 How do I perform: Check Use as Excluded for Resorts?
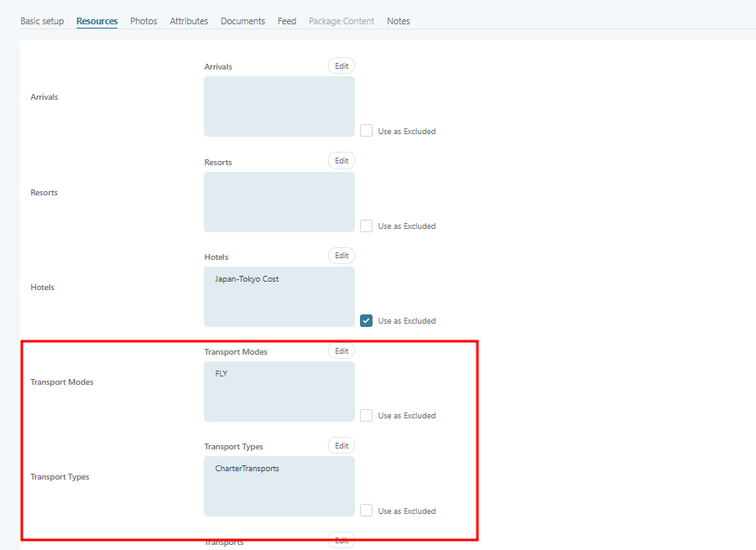367,226
